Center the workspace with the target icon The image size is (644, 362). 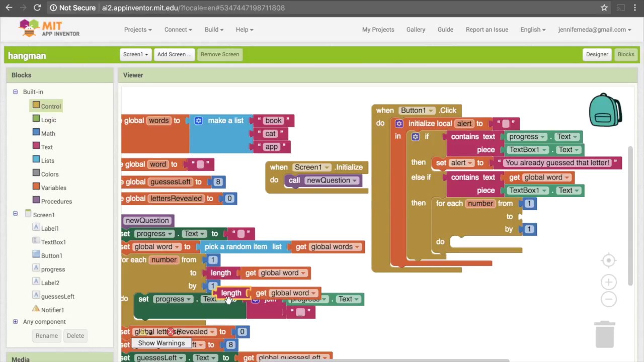pyautogui.click(x=608, y=260)
